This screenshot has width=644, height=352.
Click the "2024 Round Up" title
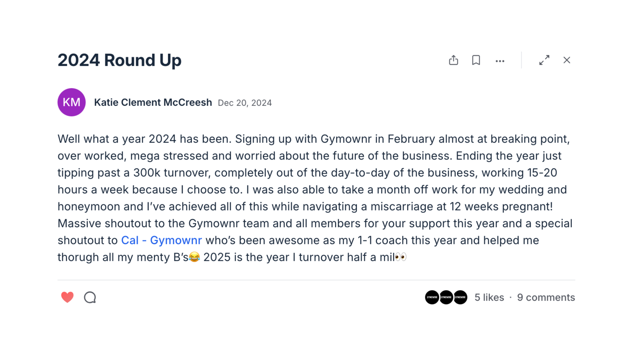tap(119, 60)
